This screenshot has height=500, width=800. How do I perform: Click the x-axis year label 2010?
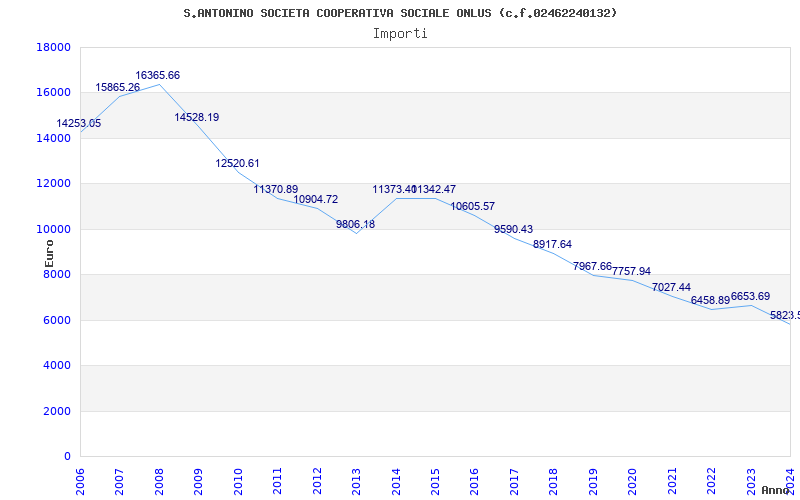(x=238, y=480)
